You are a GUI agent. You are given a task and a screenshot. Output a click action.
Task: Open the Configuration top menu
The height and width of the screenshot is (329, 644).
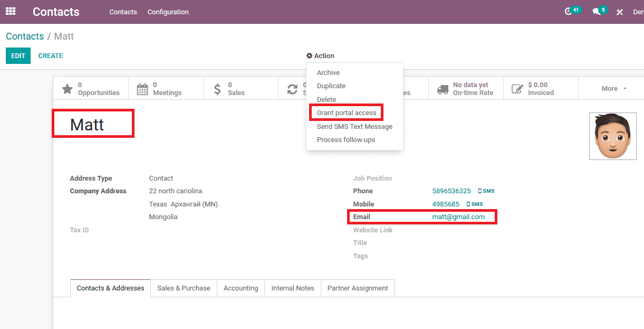click(168, 12)
